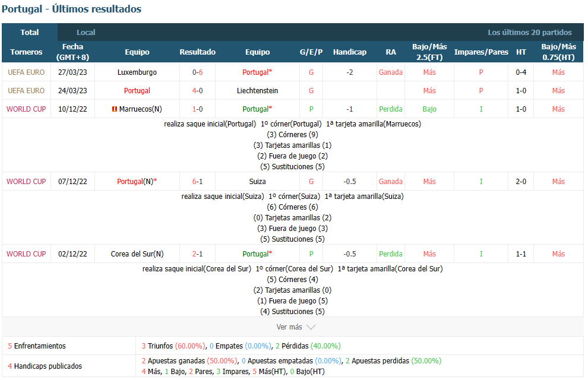Click the 4 Handicaps publicados summary label

pyautogui.click(x=45, y=366)
